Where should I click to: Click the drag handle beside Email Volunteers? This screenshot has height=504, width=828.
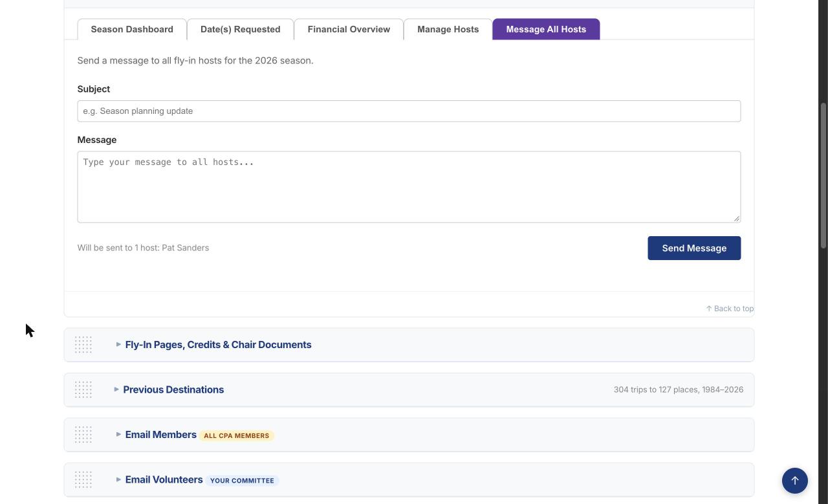tap(83, 479)
